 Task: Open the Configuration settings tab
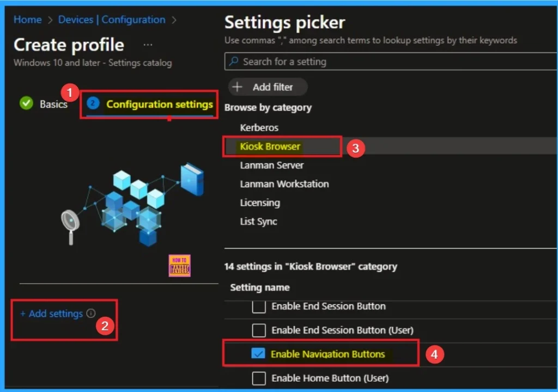click(159, 104)
